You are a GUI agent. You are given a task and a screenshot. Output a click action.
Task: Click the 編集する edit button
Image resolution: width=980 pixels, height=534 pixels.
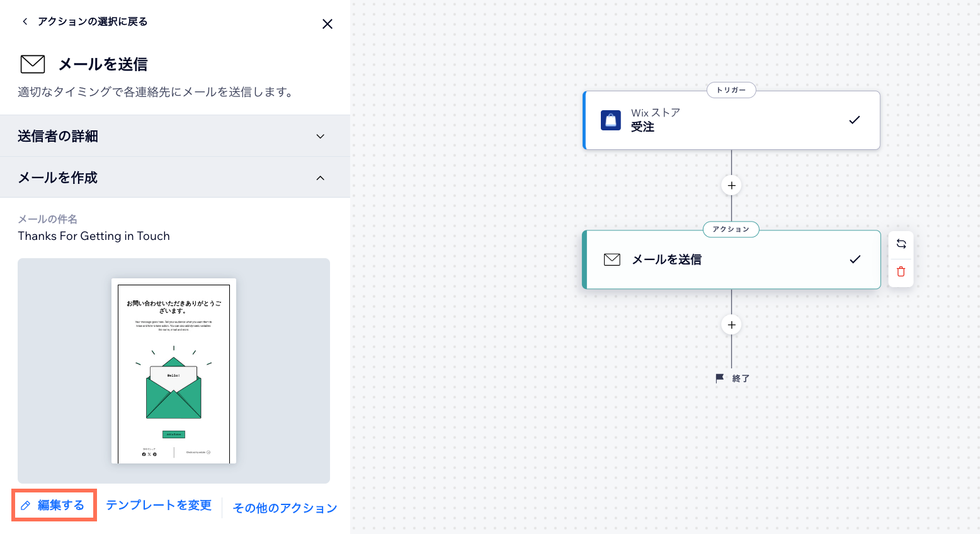pos(60,505)
